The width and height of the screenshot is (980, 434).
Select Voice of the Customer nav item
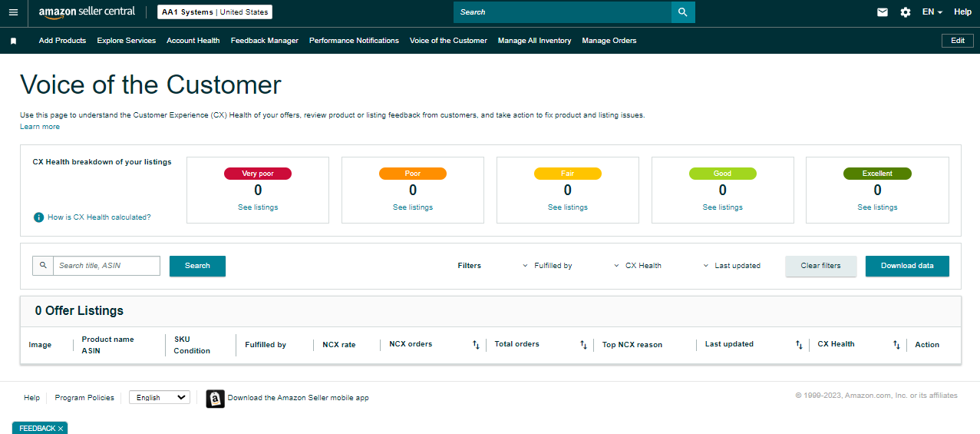pos(448,41)
